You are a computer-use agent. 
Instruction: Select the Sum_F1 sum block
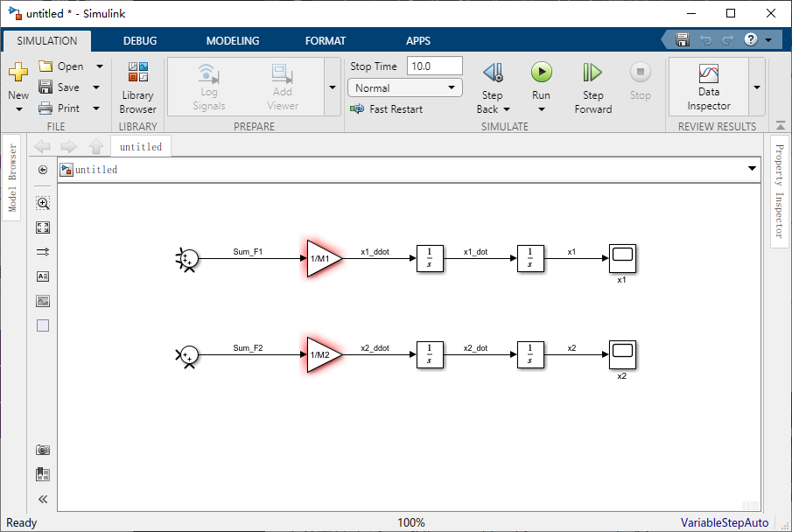189,259
